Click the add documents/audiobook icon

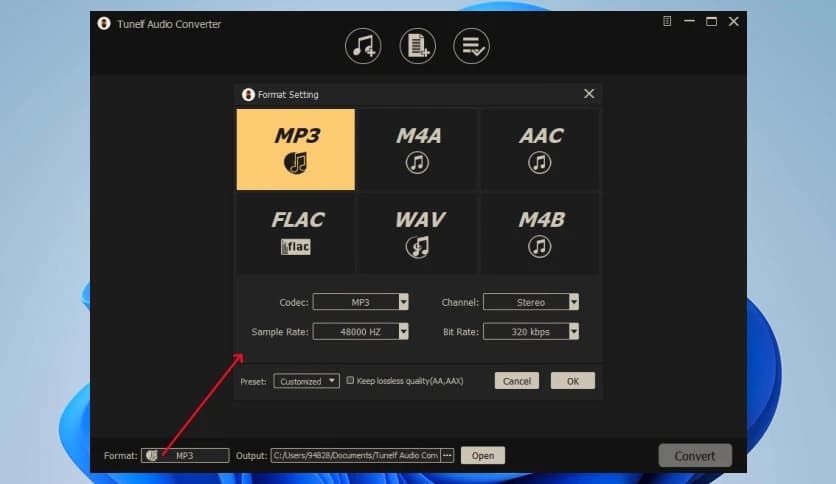pyautogui.click(x=417, y=46)
